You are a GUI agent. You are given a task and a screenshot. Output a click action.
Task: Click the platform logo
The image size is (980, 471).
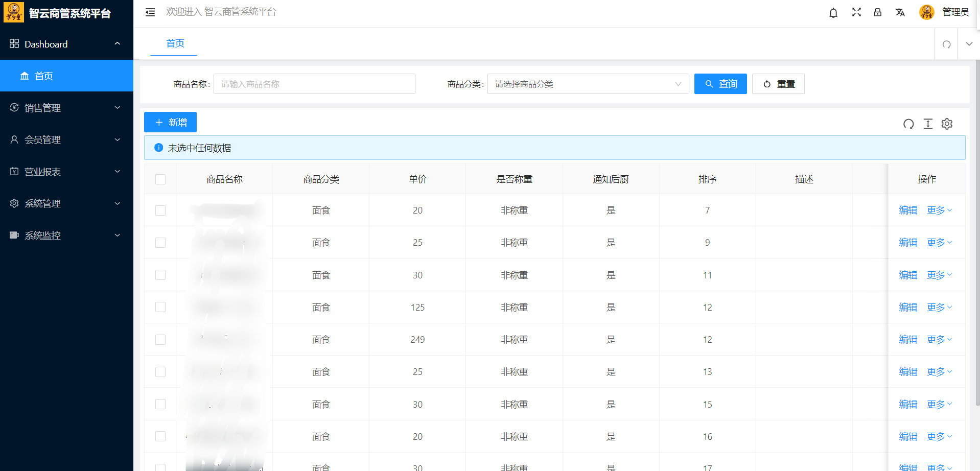click(x=14, y=12)
